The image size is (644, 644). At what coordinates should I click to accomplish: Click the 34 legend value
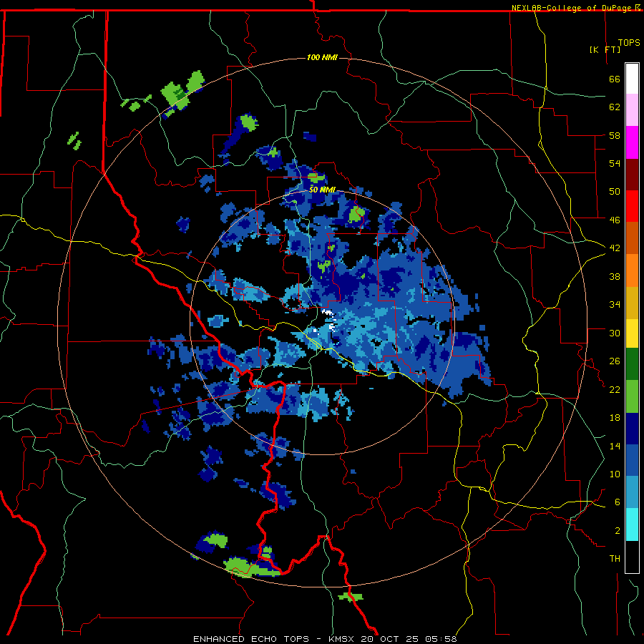point(615,304)
